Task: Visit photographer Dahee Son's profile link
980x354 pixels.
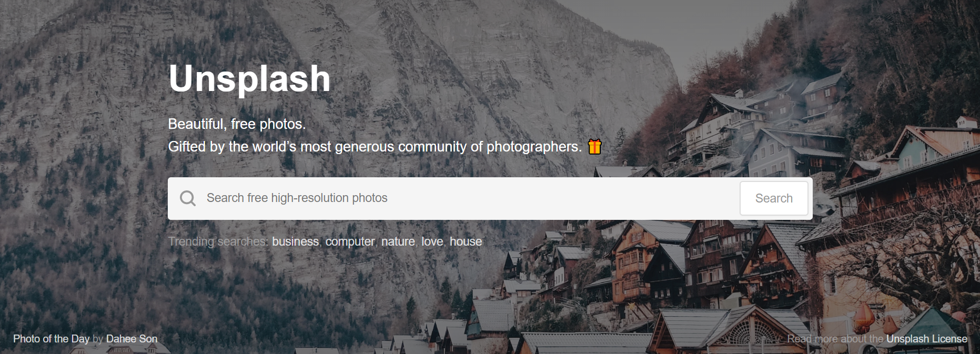Action: (x=132, y=339)
